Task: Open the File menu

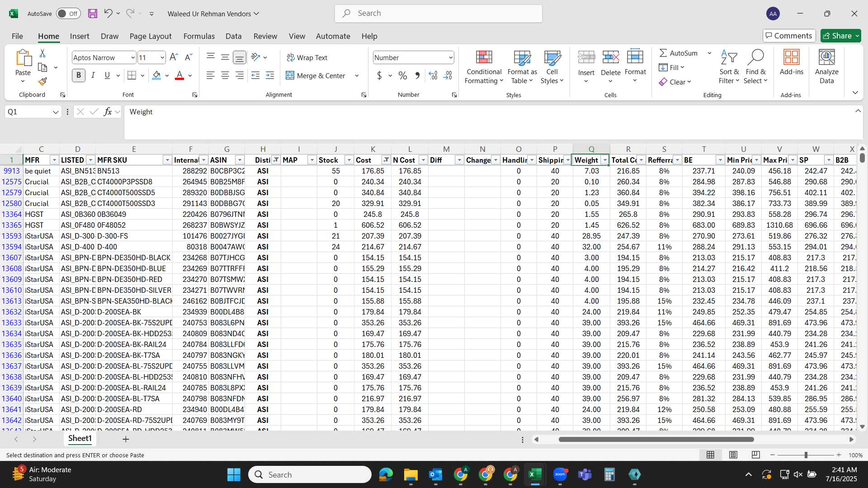Action: click(17, 36)
